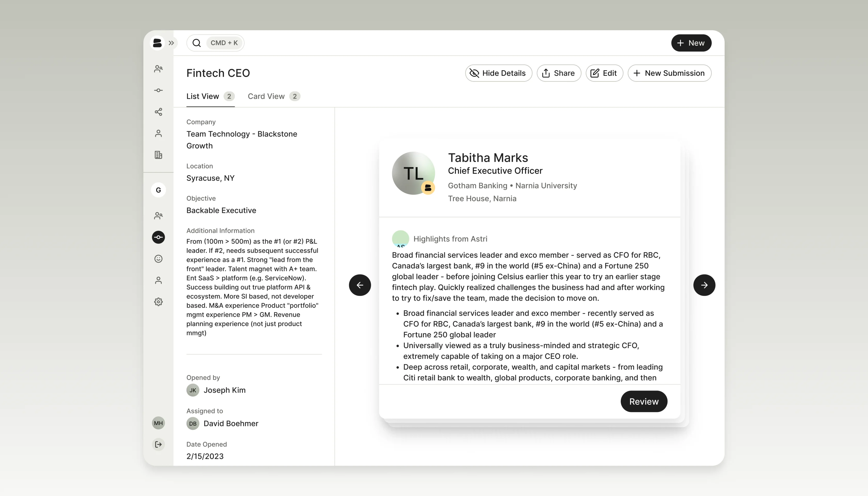Open the smiley face sidebar icon
Image resolution: width=868 pixels, height=496 pixels.
pos(158,259)
